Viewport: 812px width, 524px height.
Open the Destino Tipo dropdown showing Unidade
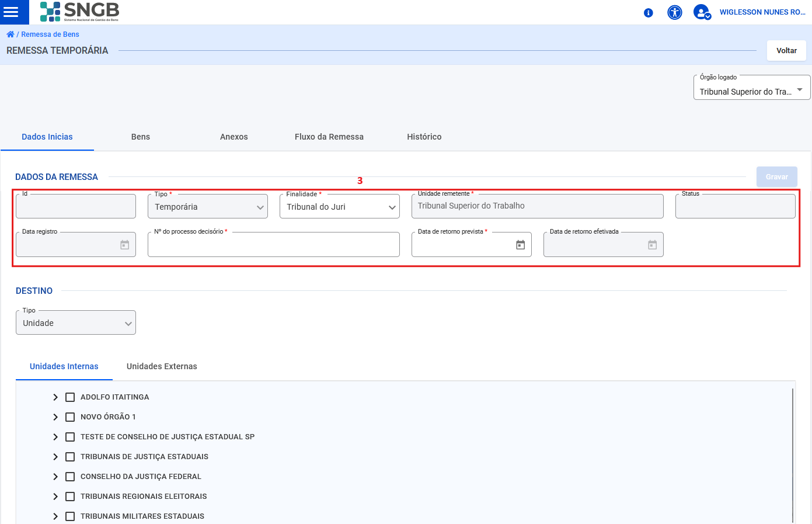point(76,322)
